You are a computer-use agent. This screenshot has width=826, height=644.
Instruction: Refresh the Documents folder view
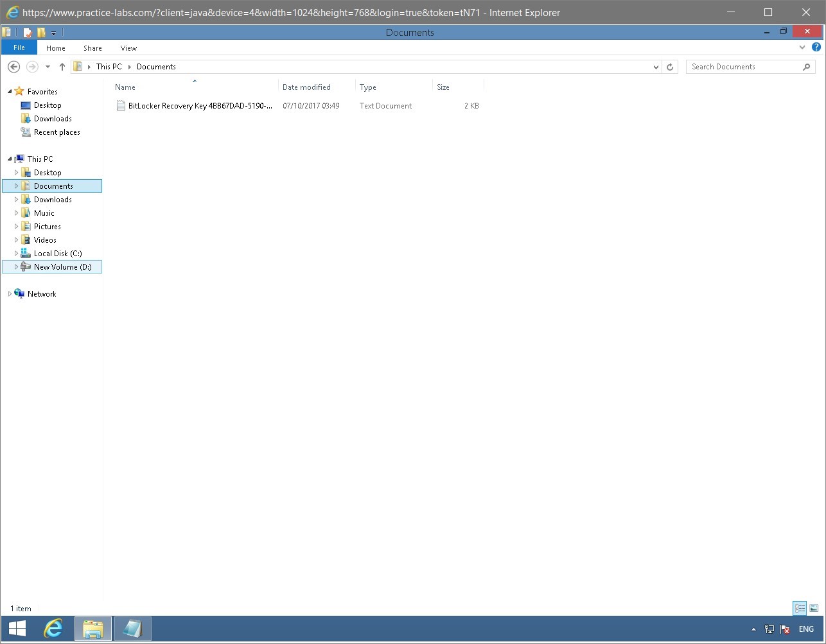(x=670, y=66)
